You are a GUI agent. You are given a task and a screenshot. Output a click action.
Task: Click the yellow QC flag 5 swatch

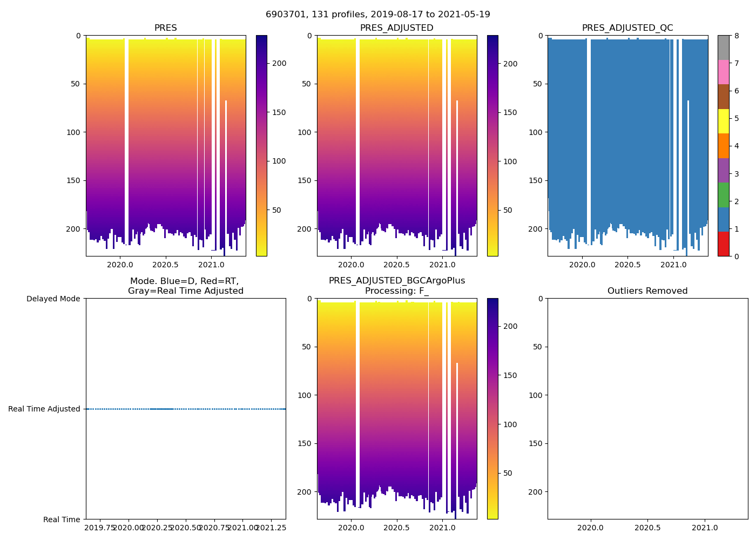[723, 121]
